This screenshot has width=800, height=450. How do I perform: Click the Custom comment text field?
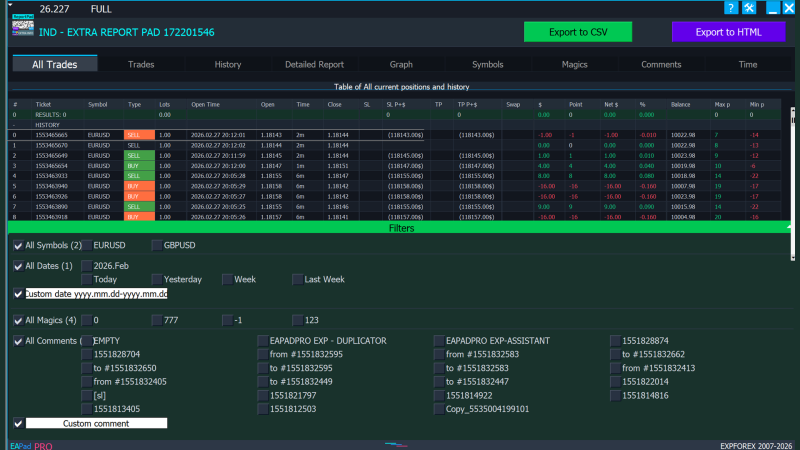click(x=96, y=423)
